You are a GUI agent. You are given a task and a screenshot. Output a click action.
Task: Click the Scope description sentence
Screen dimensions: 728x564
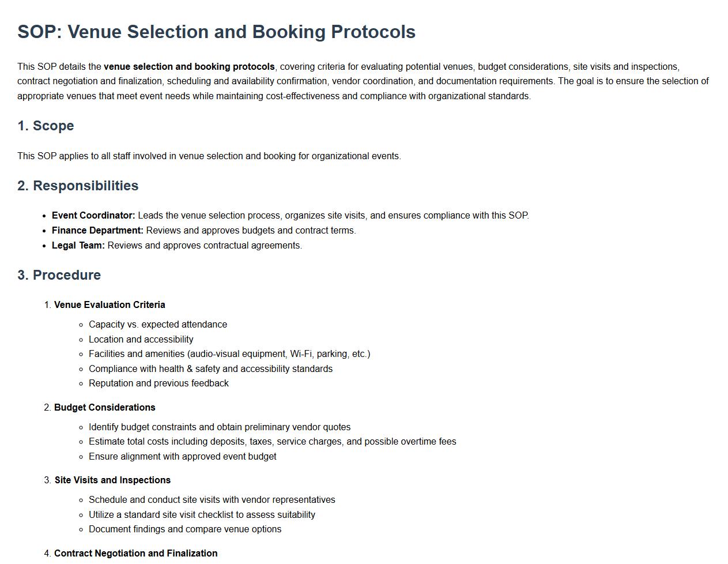pos(209,156)
